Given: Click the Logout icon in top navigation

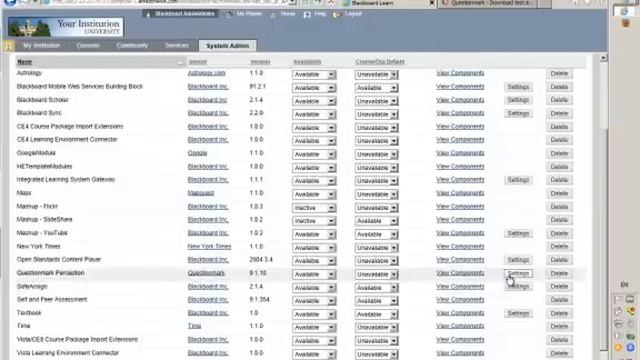Looking at the screenshot, I should coord(337,14).
